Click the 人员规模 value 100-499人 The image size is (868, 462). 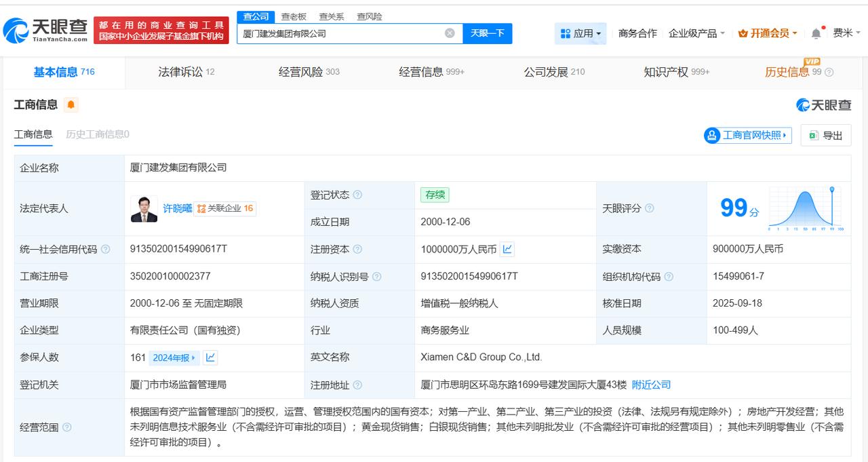[735, 330]
